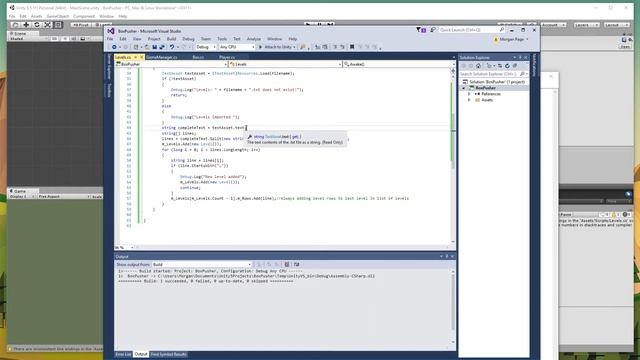Screen dimensions: 640x360
Task: Open Awake() member navigation dropdown
Action: 399,64
